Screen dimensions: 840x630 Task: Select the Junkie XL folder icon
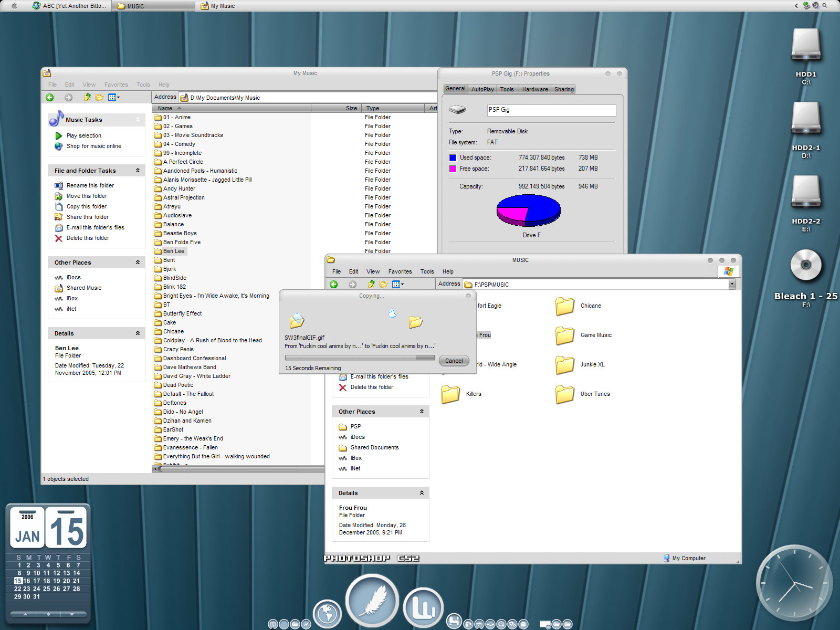[x=565, y=365]
